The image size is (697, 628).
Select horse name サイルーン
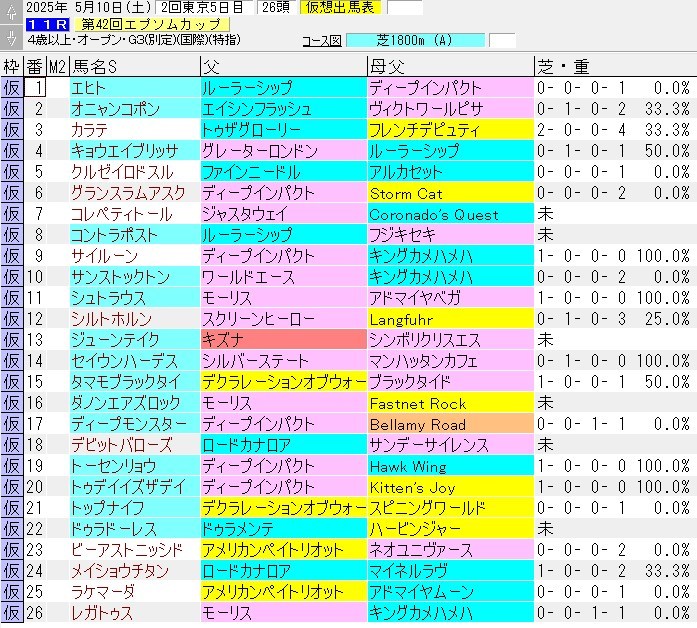[x=135, y=256]
